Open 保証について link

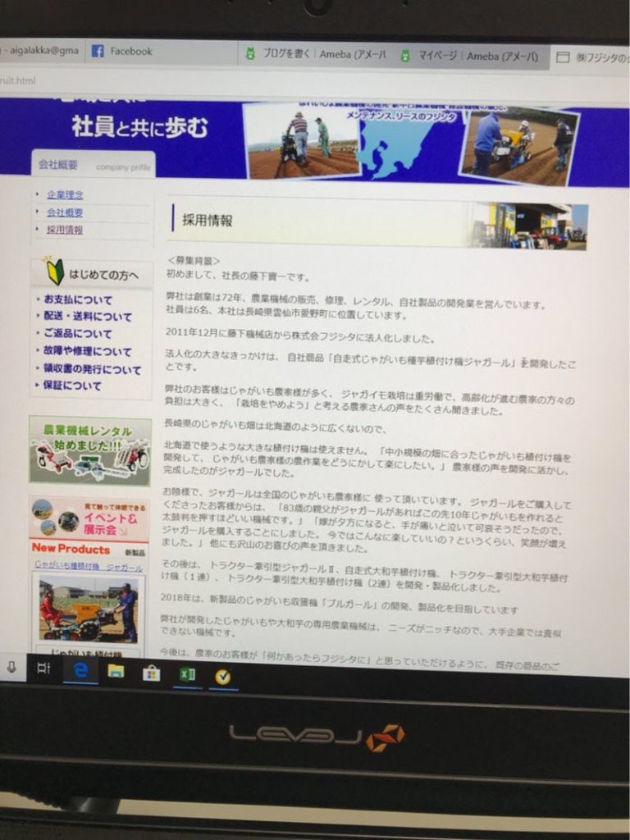point(72,386)
